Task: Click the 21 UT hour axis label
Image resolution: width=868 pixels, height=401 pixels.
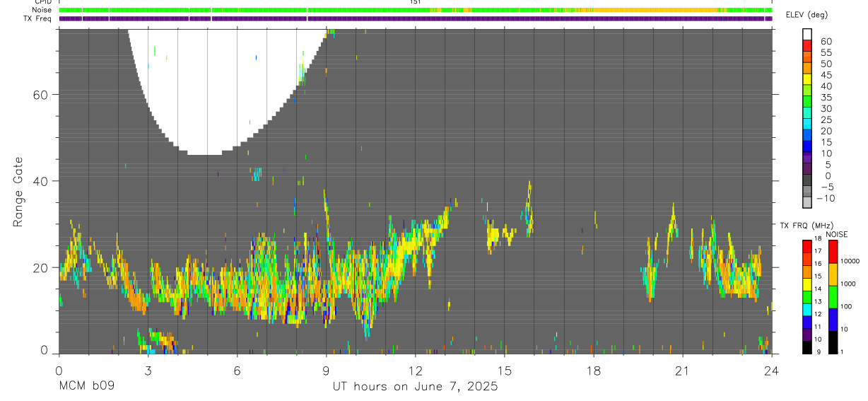Action: pyautogui.click(x=682, y=371)
